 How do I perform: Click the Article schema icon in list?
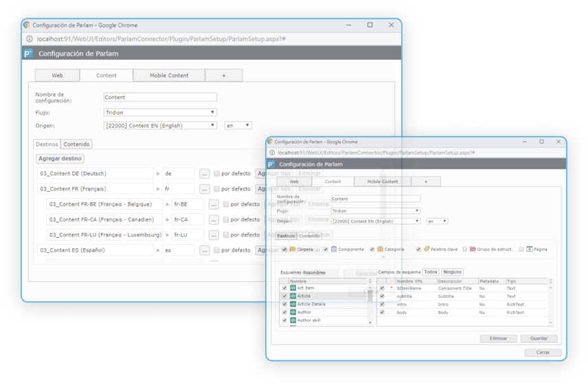pos(293,296)
